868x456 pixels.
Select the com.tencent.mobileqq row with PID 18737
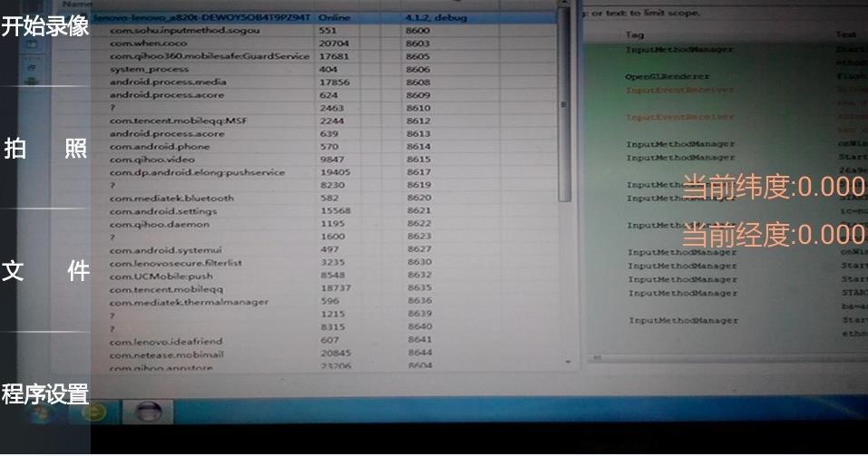click(324, 288)
